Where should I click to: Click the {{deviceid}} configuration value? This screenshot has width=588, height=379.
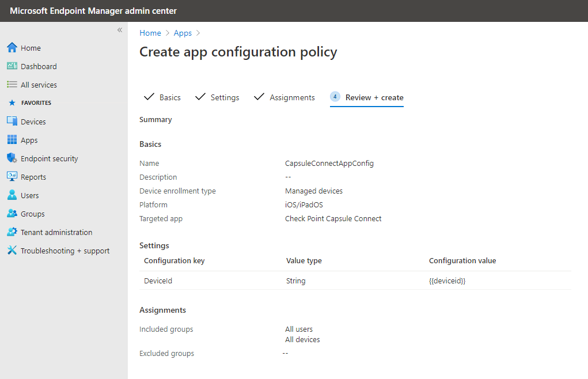point(447,281)
